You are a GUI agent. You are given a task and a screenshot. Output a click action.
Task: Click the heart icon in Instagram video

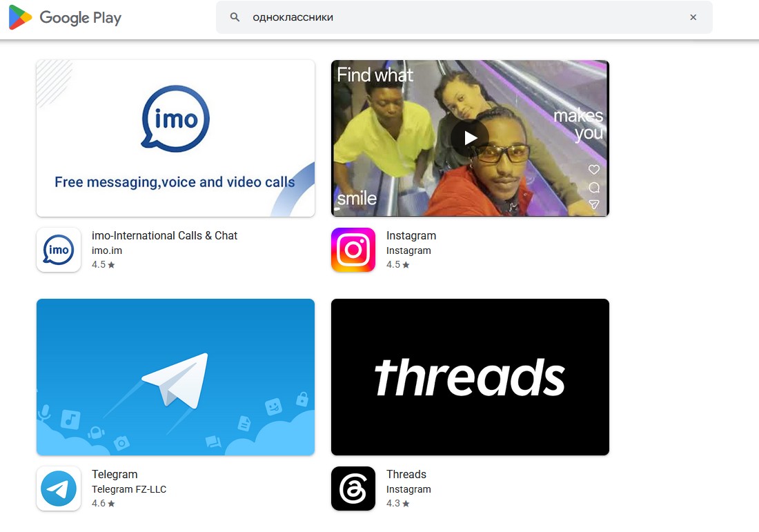click(x=594, y=170)
